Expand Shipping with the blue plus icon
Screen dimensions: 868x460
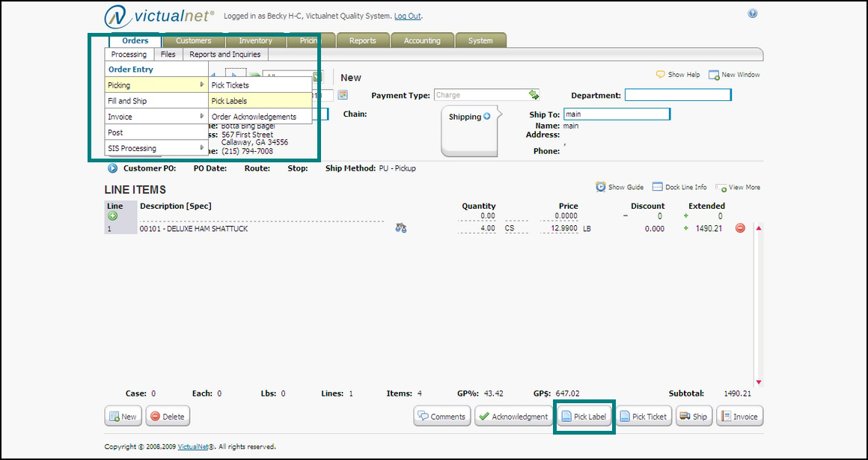(x=486, y=117)
